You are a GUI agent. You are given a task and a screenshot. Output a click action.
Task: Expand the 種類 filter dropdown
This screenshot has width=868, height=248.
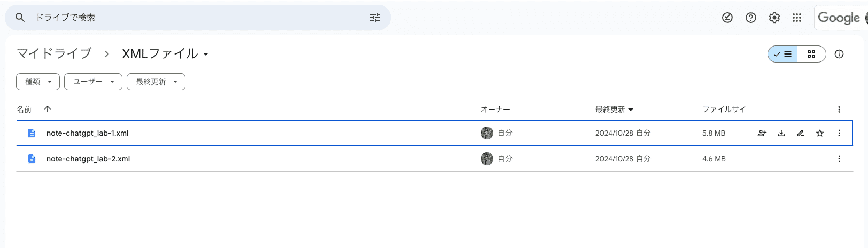pos(38,82)
